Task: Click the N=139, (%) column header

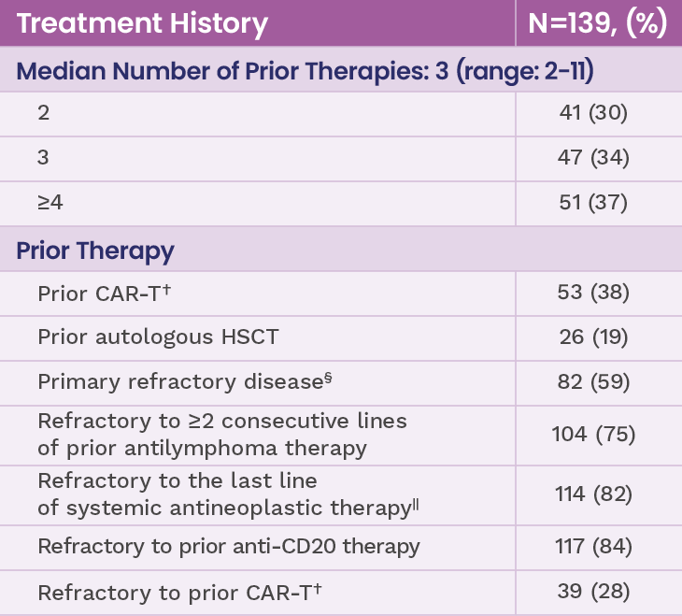Action: (598, 23)
